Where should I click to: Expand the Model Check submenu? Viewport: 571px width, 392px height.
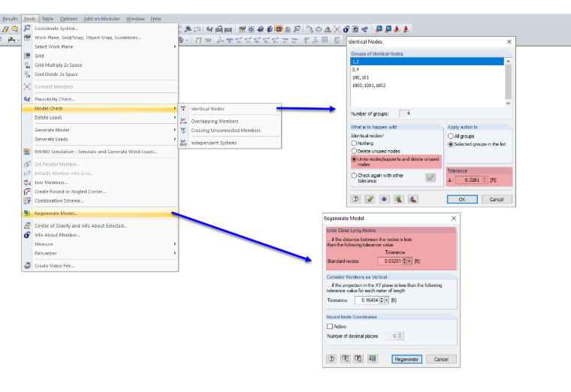(100, 108)
